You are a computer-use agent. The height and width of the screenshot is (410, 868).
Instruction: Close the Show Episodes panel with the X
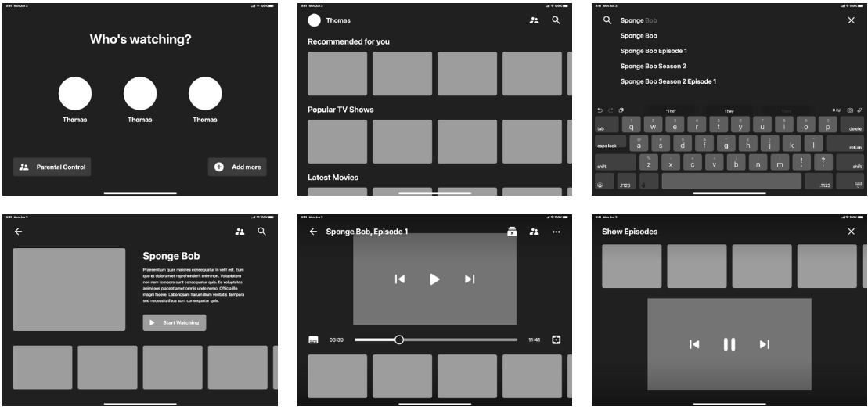click(x=852, y=232)
